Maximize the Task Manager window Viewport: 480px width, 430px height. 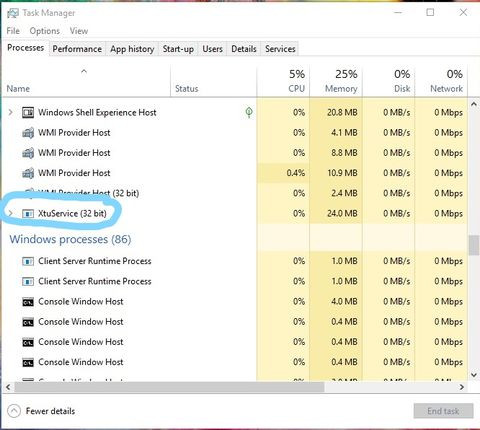[x=430, y=13]
